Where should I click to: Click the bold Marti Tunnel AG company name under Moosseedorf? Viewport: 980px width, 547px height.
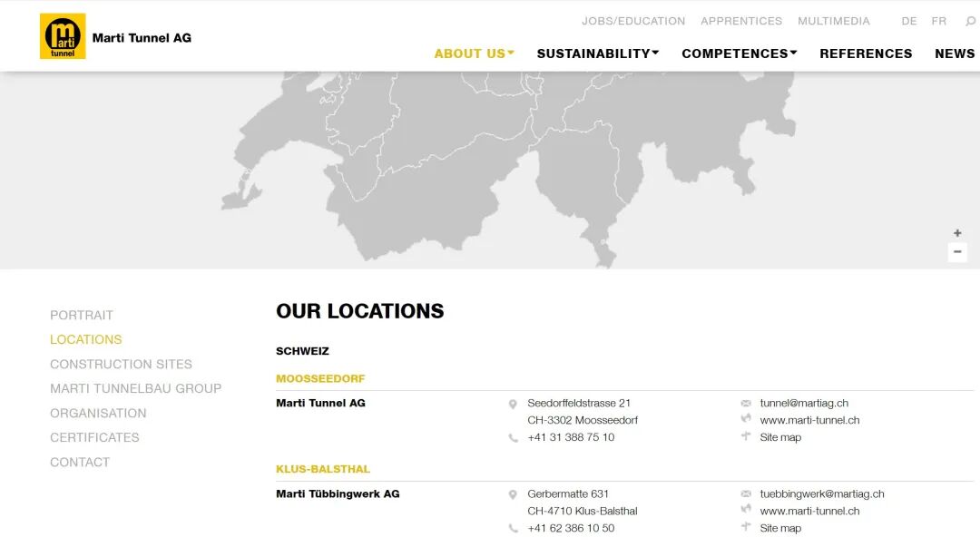[320, 403]
